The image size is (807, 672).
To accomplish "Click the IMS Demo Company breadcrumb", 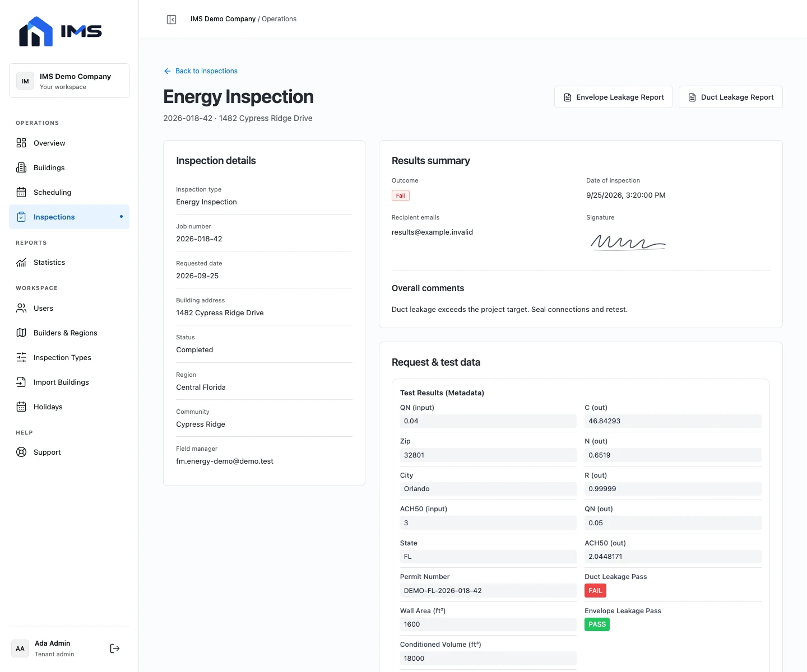I will [x=223, y=19].
